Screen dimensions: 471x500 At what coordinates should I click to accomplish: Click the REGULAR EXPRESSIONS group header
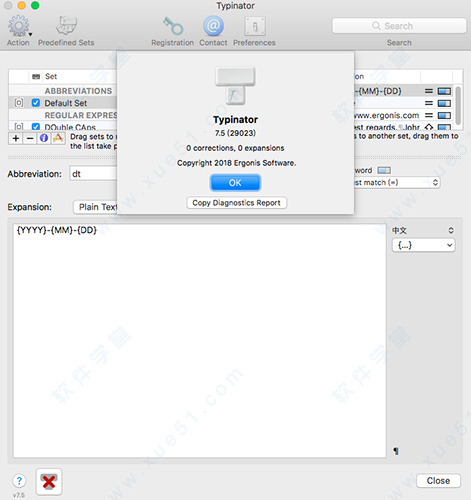(81, 115)
